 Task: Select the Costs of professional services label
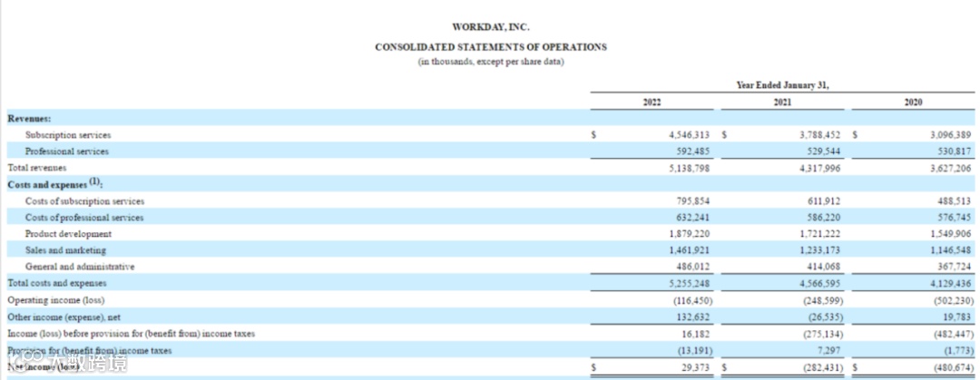84,218
